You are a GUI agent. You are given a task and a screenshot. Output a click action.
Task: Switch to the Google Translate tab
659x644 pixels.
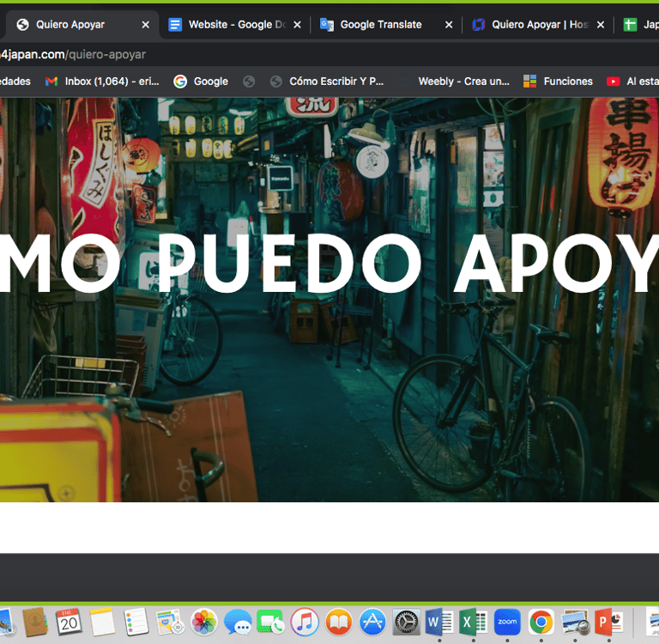pyautogui.click(x=380, y=25)
